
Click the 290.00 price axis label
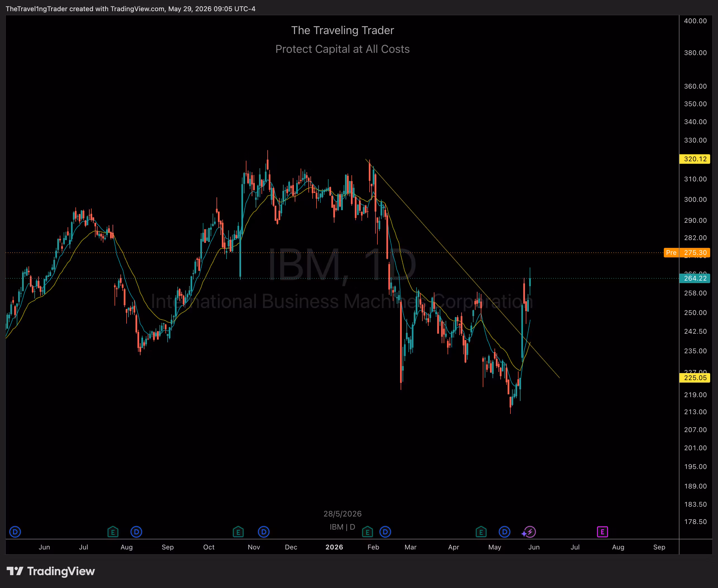695,220
